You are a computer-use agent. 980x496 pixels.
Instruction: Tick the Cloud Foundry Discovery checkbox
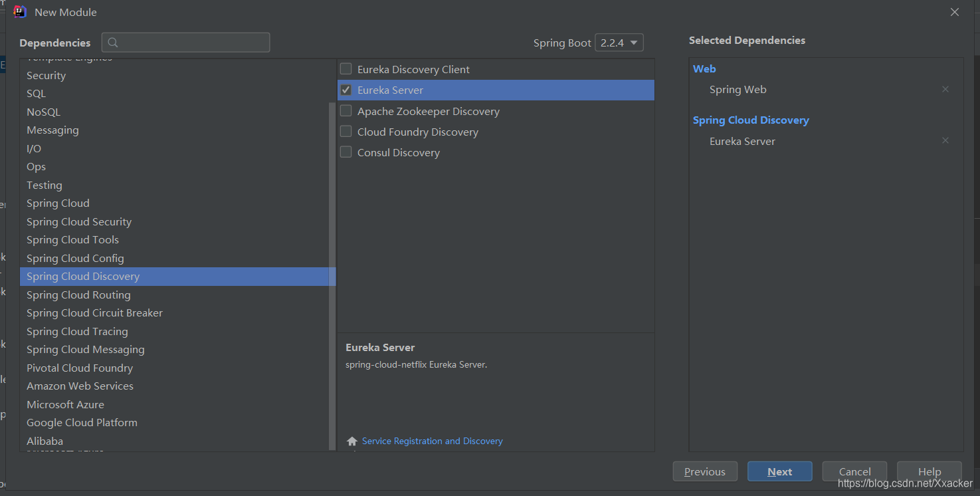click(x=346, y=131)
